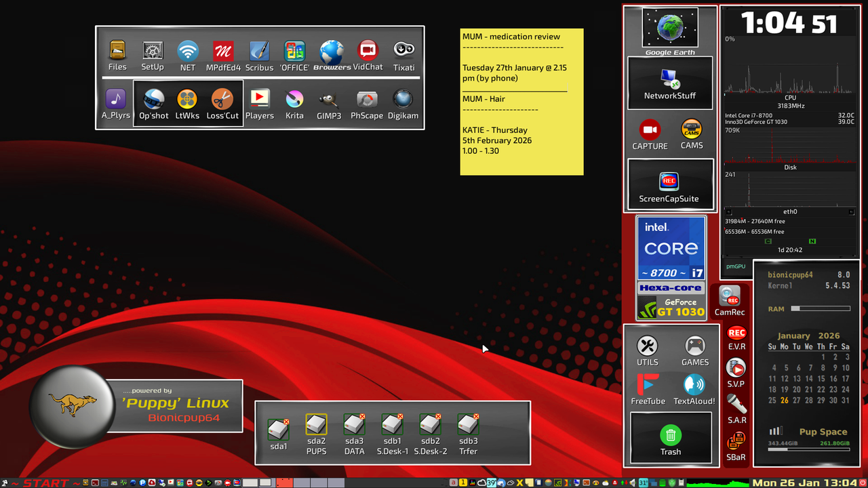Launch Digikam photo manager
Screen dimensions: 868x488
(x=403, y=98)
